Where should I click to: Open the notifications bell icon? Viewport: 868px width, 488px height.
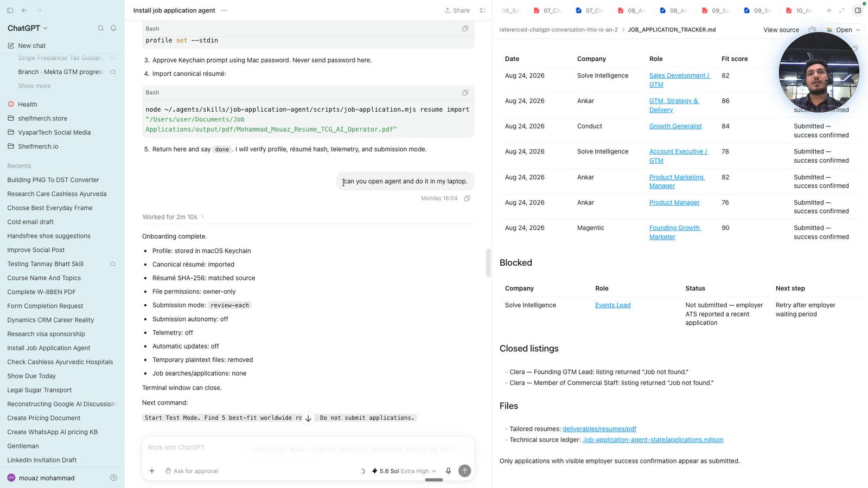click(x=113, y=28)
